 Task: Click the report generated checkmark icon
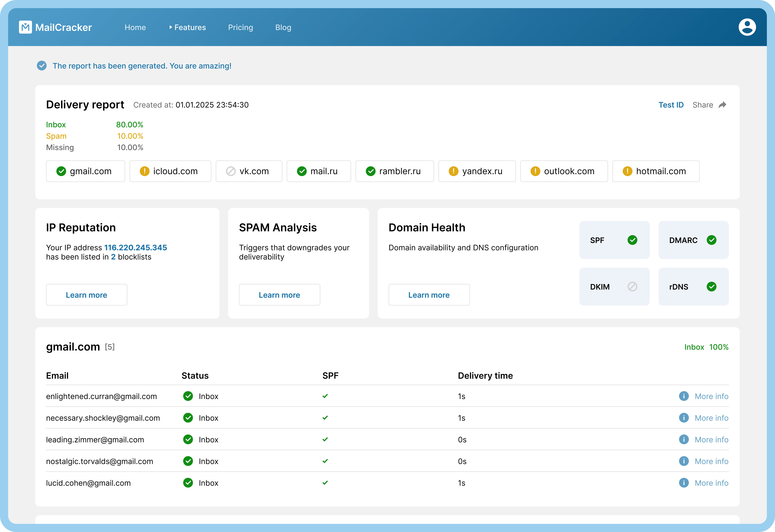click(42, 66)
